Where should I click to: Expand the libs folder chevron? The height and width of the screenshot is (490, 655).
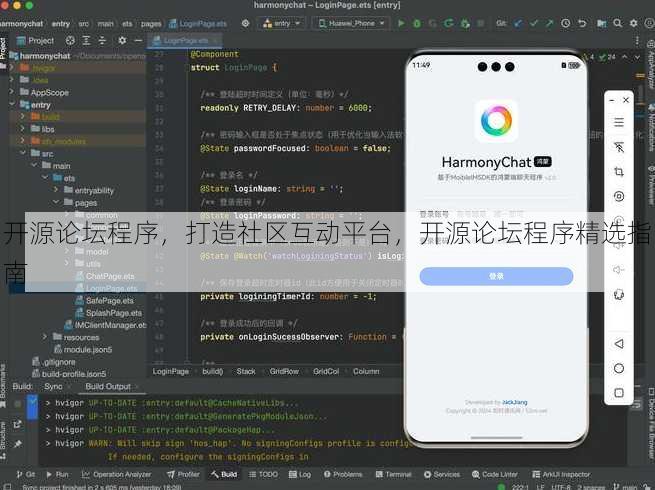click(x=23, y=129)
